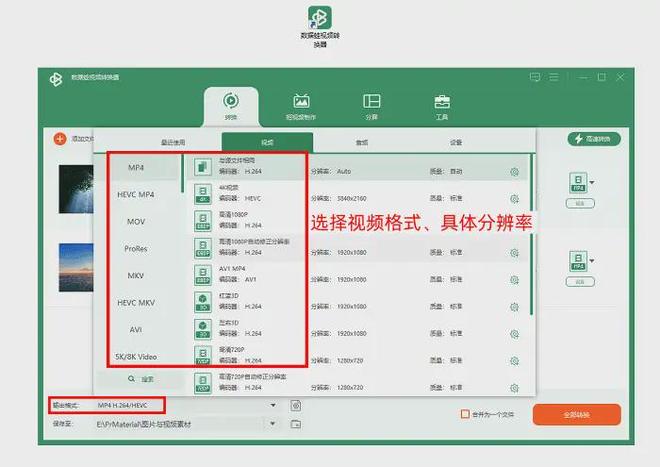Open the hamburger menu in the title bar
Viewport: 660px width, 467px height.
pos(554,77)
